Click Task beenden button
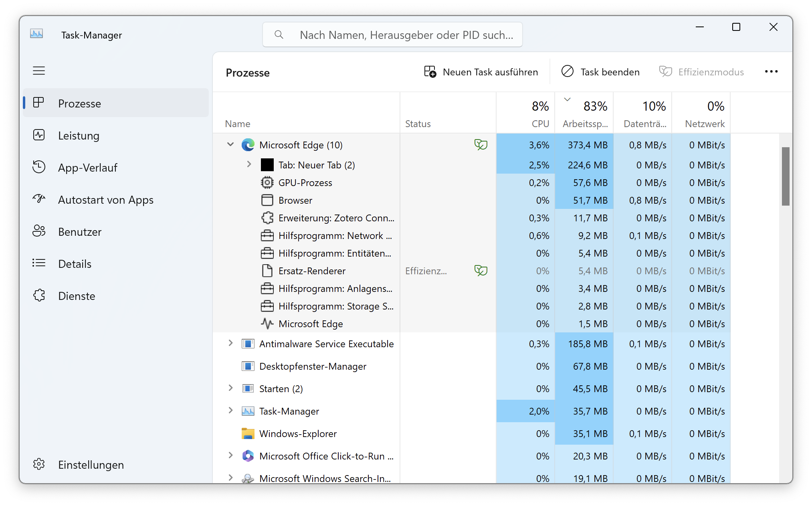This screenshot has width=812, height=506. pos(600,72)
